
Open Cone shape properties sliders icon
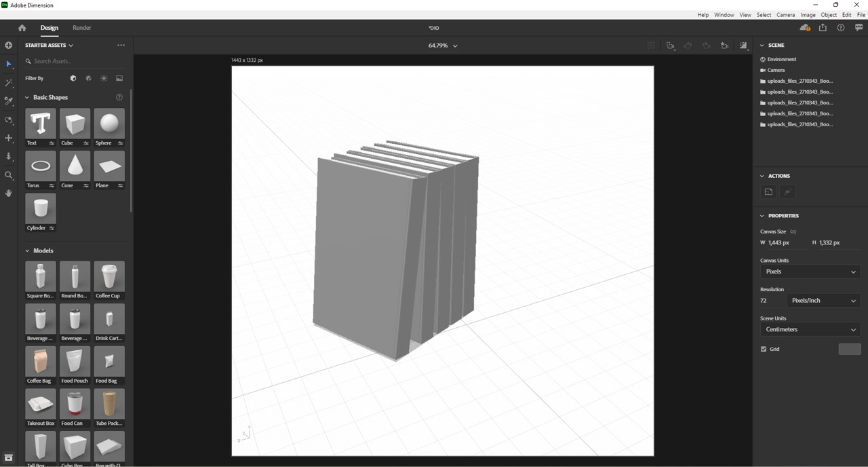pos(86,185)
